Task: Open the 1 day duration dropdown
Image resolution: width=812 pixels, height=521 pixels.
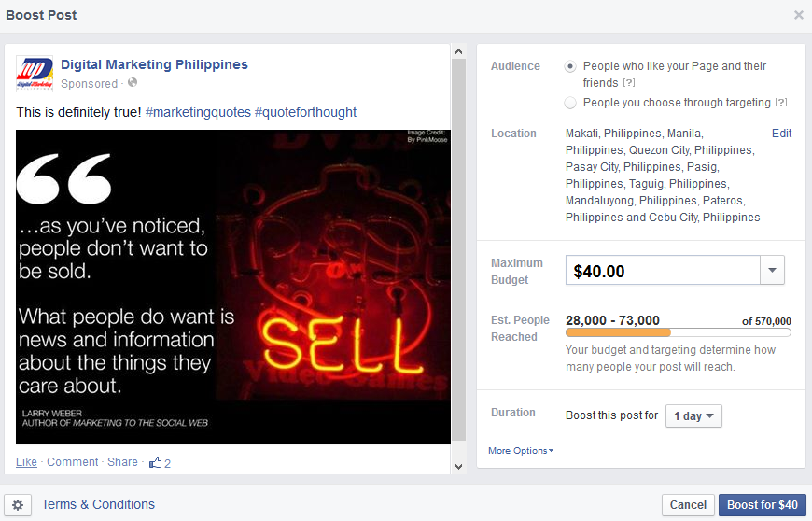Action: [693, 415]
